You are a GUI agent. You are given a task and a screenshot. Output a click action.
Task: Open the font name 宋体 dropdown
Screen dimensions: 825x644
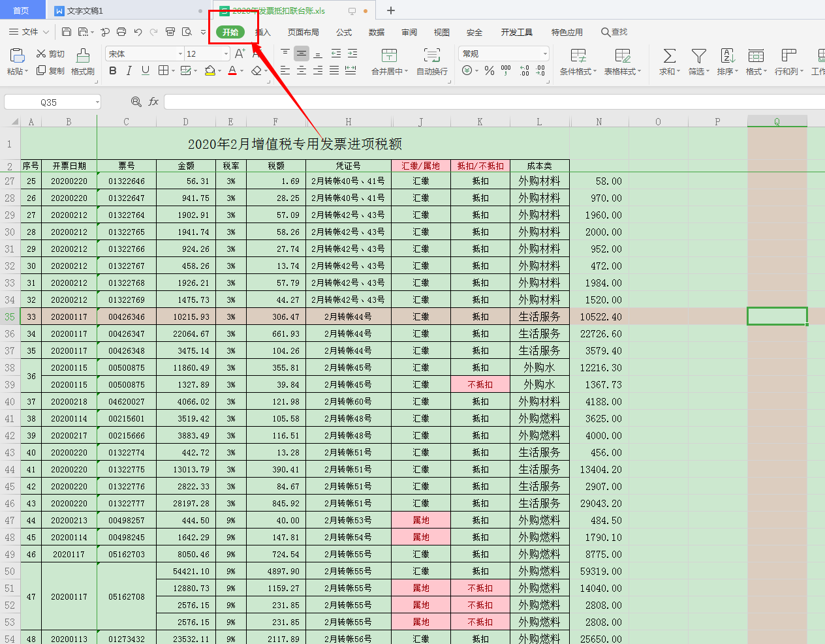tap(180, 54)
